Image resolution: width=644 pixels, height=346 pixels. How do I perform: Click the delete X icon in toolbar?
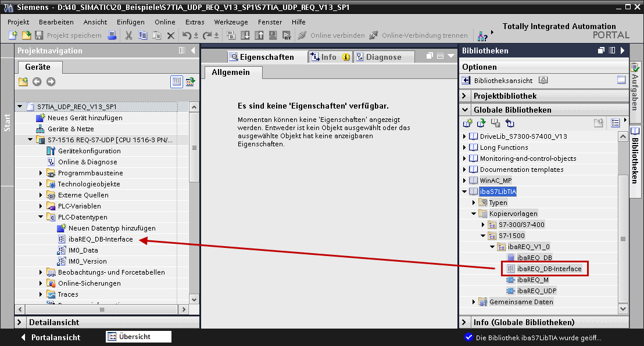[x=171, y=36]
